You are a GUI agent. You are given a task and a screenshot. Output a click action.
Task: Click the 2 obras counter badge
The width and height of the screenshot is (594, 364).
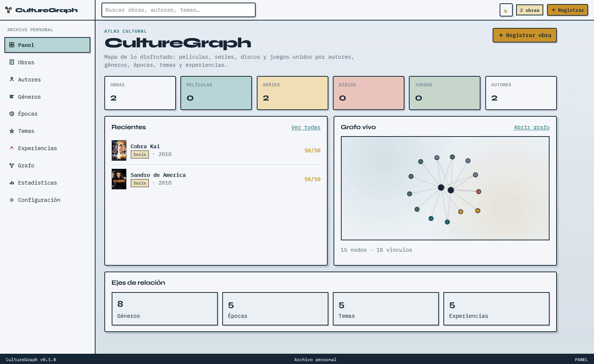(x=529, y=10)
